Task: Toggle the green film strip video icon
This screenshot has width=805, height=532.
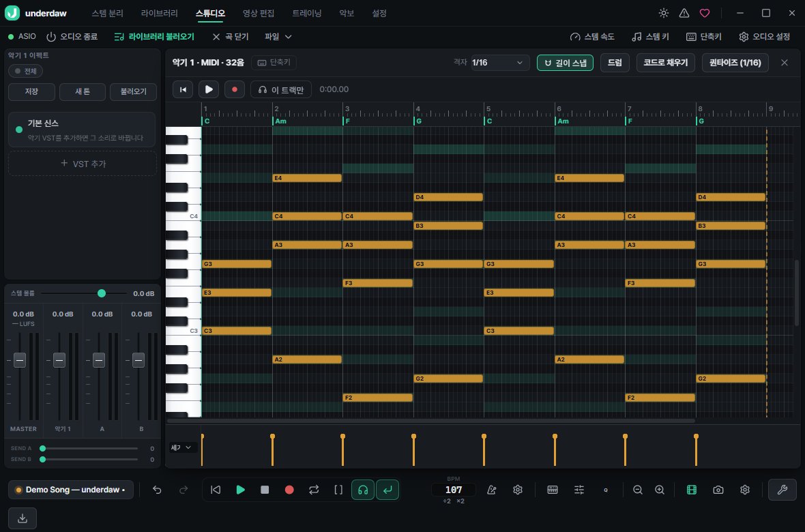Action: tap(692, 490)
